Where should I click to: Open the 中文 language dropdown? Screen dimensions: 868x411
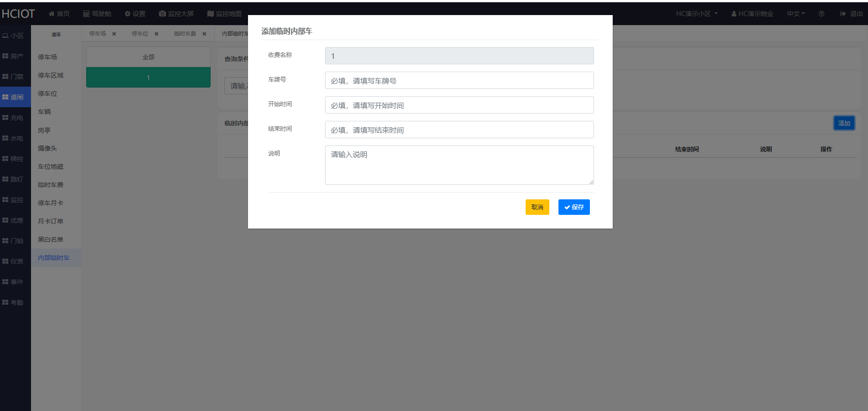pyautogui.click(x=796, y=14)
